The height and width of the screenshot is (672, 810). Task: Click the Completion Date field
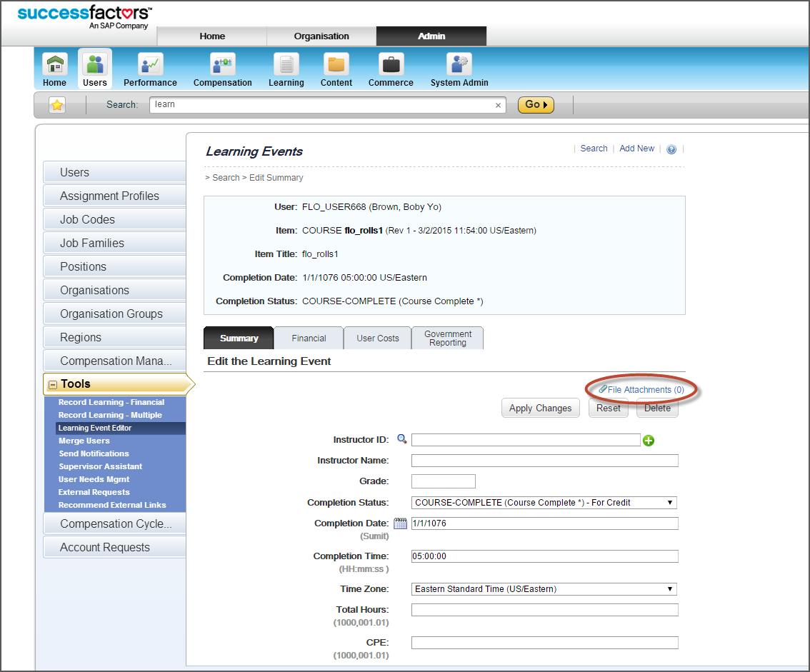coord(544,523)
